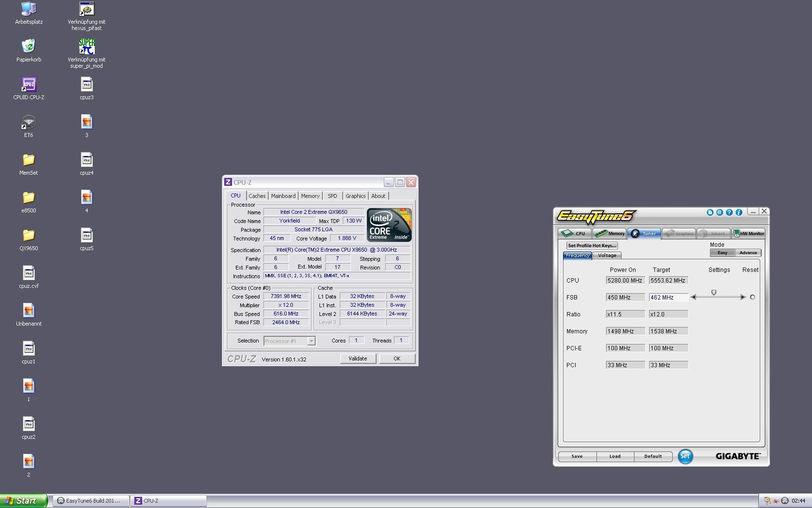Switch EasyTune6 mode to Easy
The height and width of the screenshot is (508, 812).
(x=723, y=253)
